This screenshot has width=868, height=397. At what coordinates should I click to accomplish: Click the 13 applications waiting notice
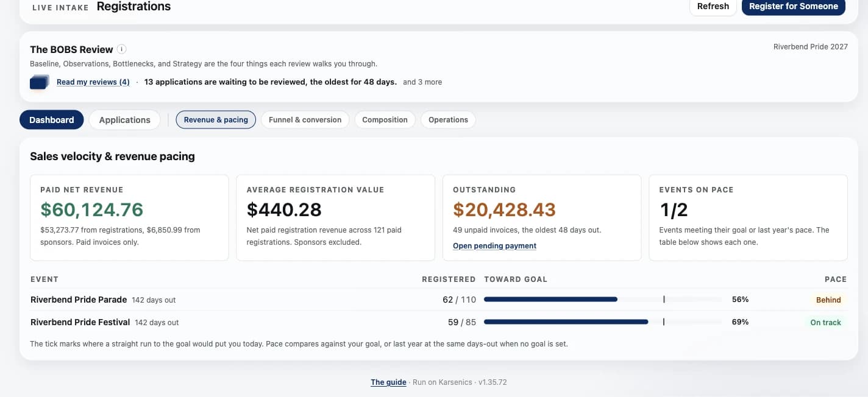click(x=271, y=82)
